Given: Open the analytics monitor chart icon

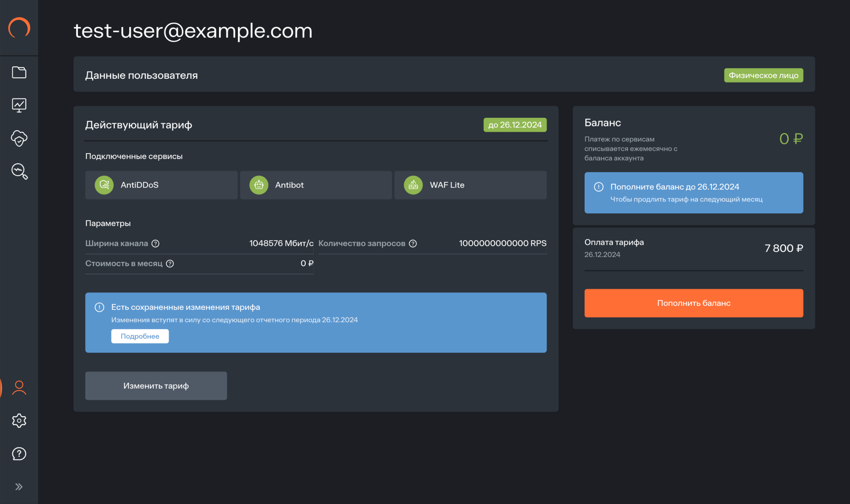Looking at the screenshot, I should (x=19, y=105).
